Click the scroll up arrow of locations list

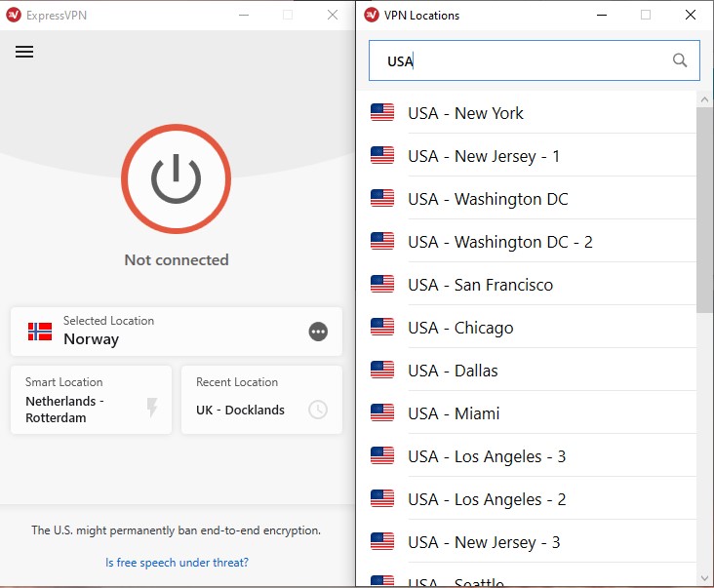pyautogui.click(x=704, y=99)
